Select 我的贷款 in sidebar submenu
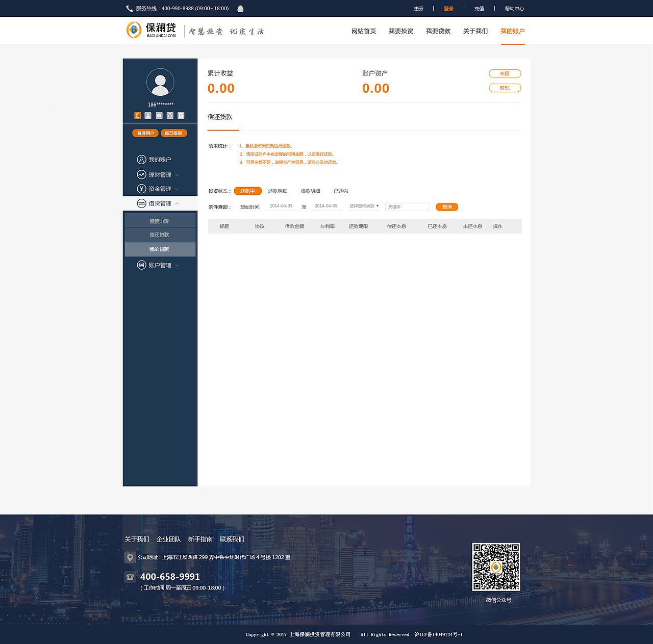This screenshot has width=653, height=644. click(x=160, y=249)
